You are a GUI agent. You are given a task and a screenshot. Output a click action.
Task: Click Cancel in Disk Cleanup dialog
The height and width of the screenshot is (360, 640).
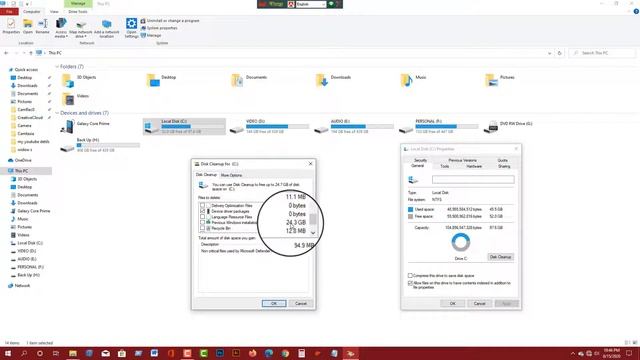301,303
